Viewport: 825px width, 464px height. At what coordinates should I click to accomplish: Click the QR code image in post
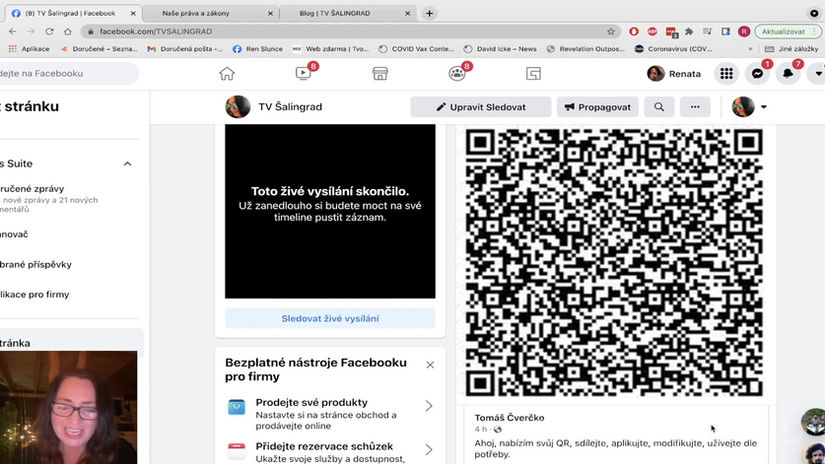pos(614,262)
